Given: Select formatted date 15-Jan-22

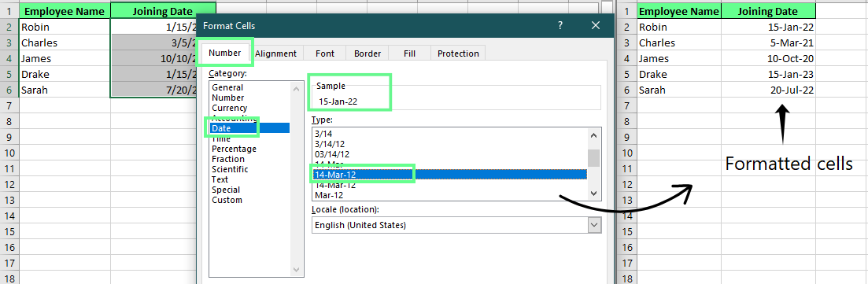Looking at the screenshot, I should (x=768, y=27).
